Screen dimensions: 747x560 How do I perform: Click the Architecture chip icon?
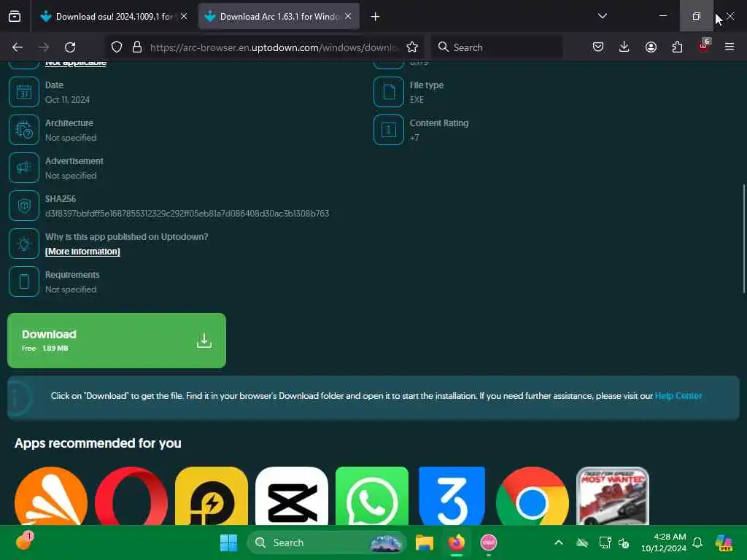24,130
